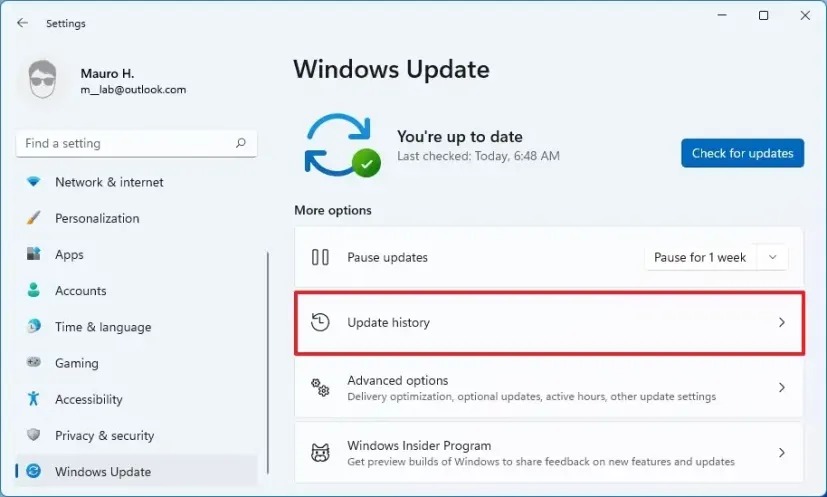This screenshot has width=827, height=497.
Task: Click the Privacy & security shield icon
Action: pos(34,435)
